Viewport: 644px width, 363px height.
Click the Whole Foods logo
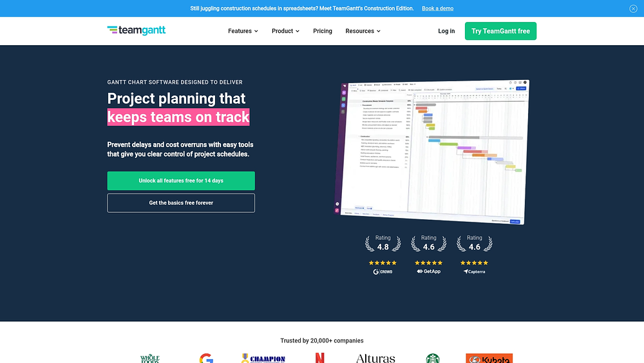[150, 358]
